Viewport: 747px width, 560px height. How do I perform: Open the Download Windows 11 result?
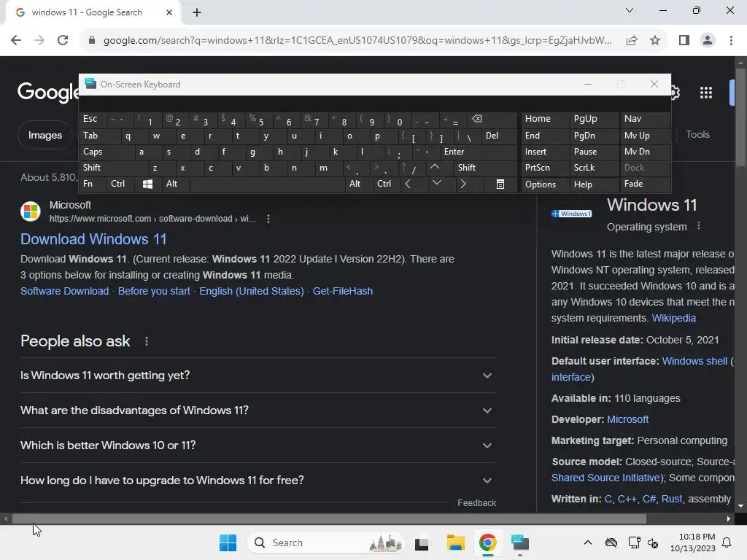pyautogui.click(x=93, y=239)
